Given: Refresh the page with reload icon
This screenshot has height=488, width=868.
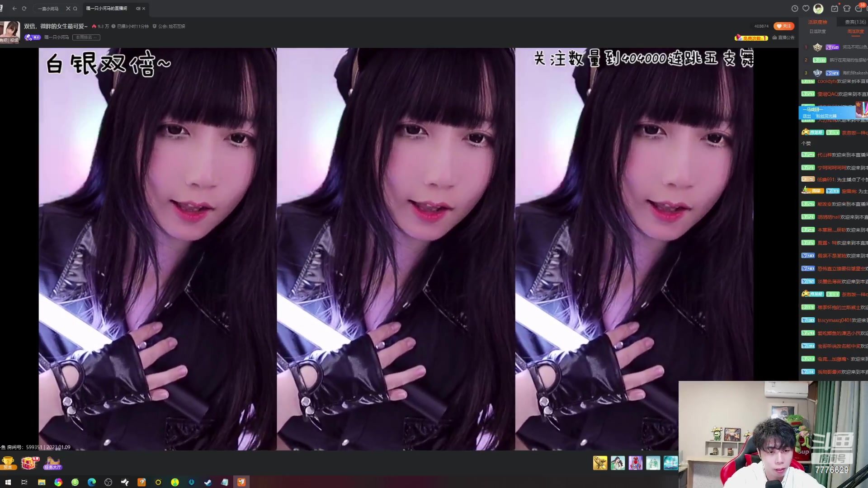Looking at the screenshot, I should 24,9.
